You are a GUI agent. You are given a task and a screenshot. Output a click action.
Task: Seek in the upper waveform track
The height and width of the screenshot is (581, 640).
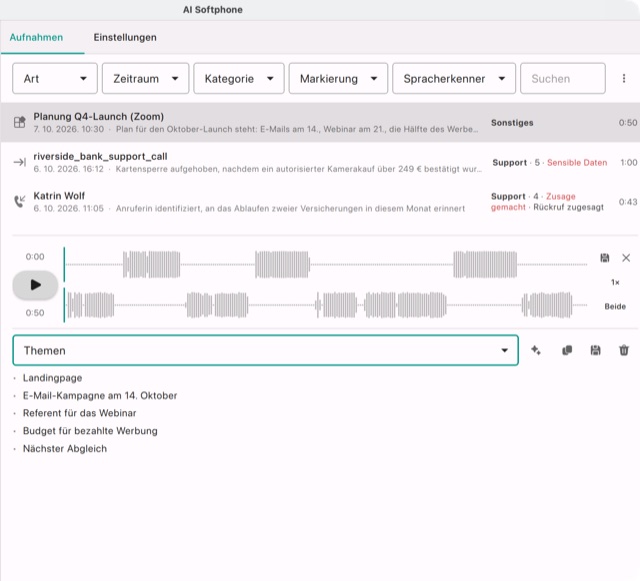pyautogui.click(x=327, y=265)
